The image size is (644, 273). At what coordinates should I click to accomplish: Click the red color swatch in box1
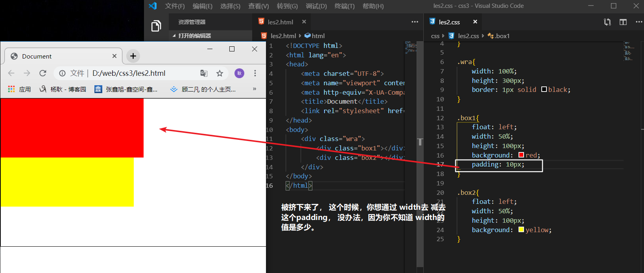click(521, 155)
